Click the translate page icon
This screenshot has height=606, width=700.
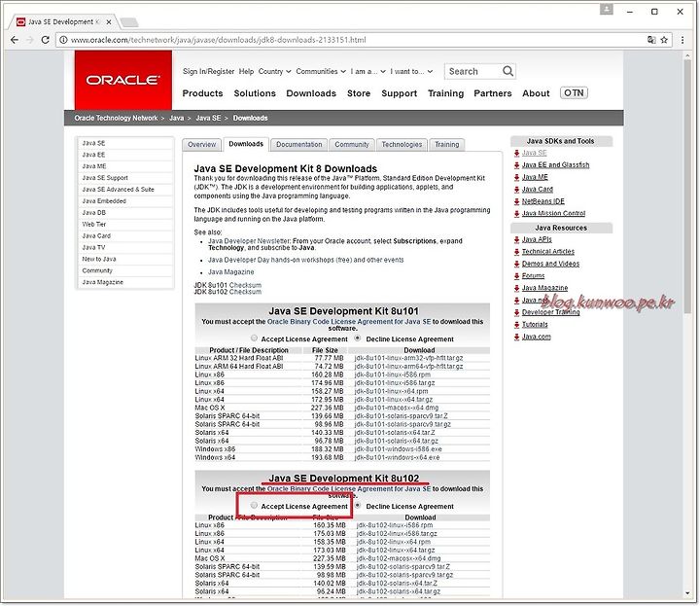[651, 40]
